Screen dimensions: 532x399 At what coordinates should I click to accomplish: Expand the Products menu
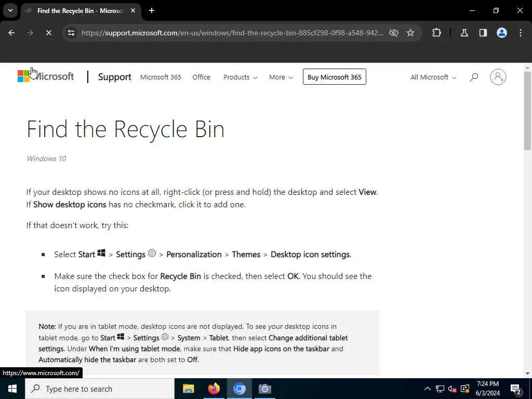pos(240,77)
